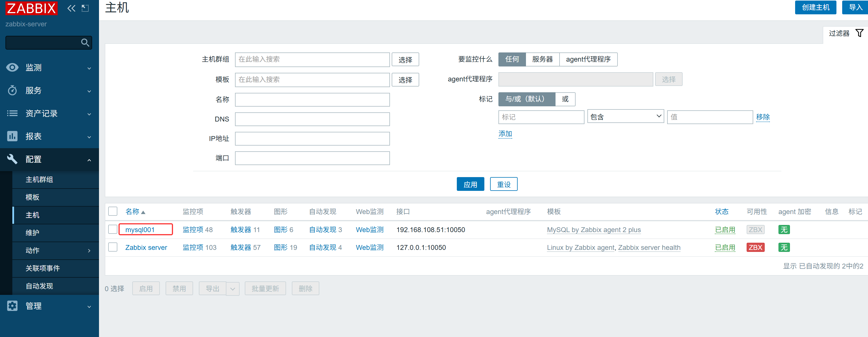This screenshot has height=337, width=868.
Task: Open the Zabbix server host link
Action: 146,248
